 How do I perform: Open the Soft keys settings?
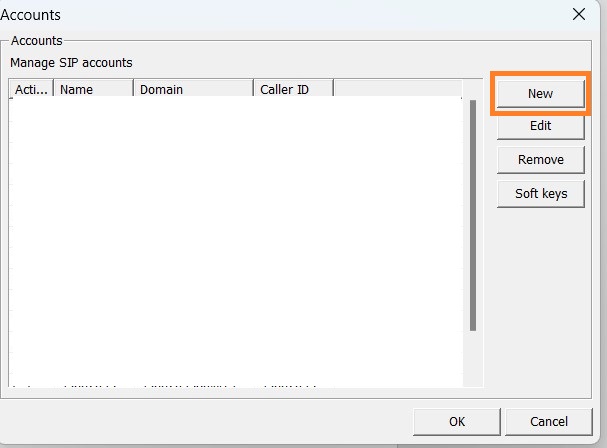tap(540, 193)
